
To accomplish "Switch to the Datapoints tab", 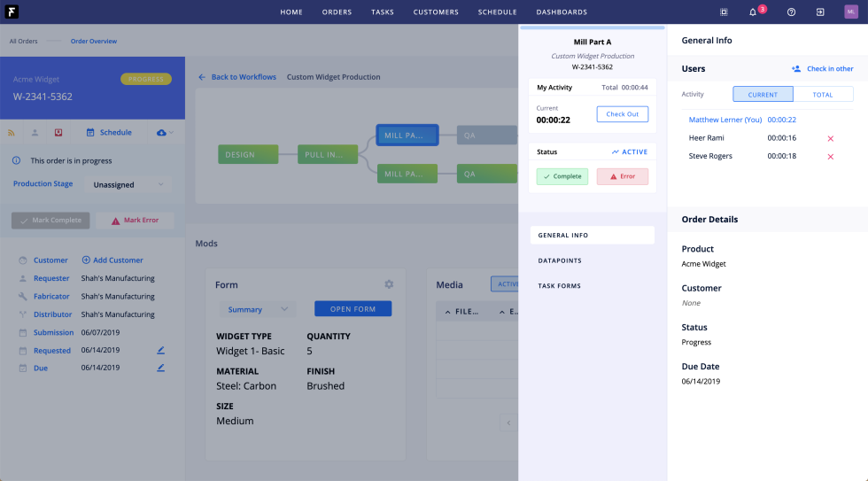I will click(562, 260).
